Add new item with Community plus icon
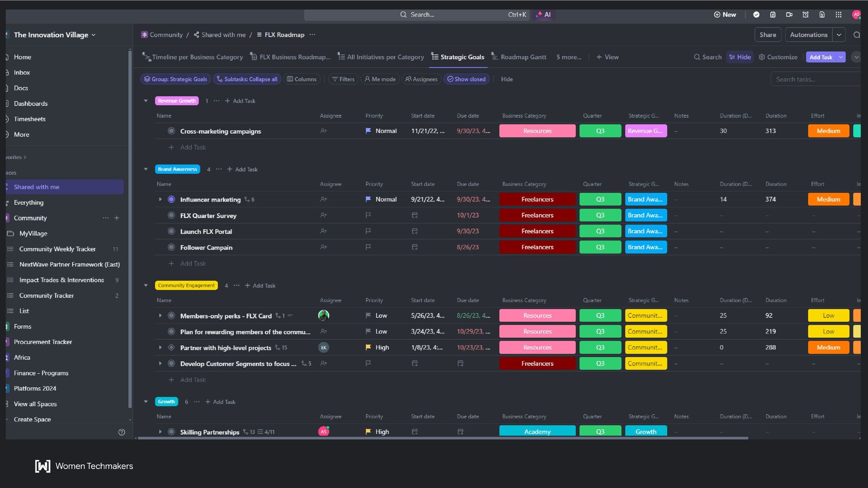This screenshot has height=488, width=868. point(117,218)
